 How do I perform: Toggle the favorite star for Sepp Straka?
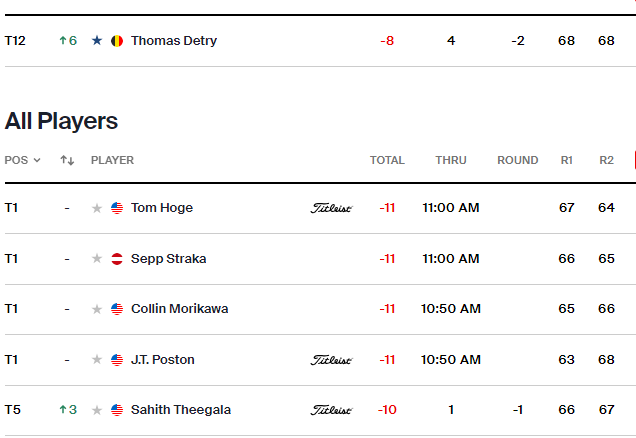[97, 259]
